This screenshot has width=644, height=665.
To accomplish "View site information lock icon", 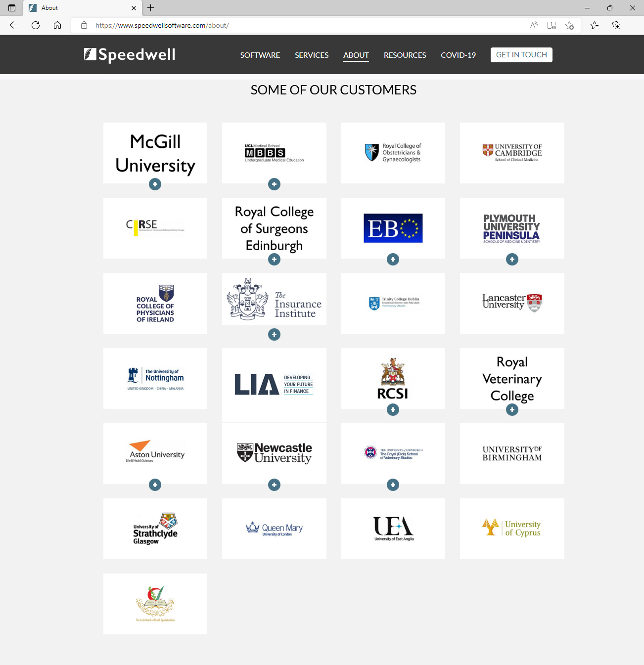I will pyautogui.click(x=84, y=25).
